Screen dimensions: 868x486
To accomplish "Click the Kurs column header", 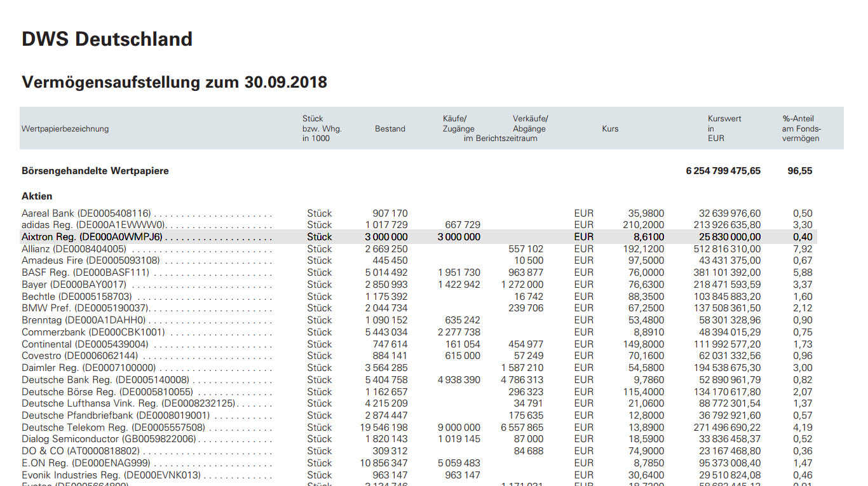I will (609, 128).
